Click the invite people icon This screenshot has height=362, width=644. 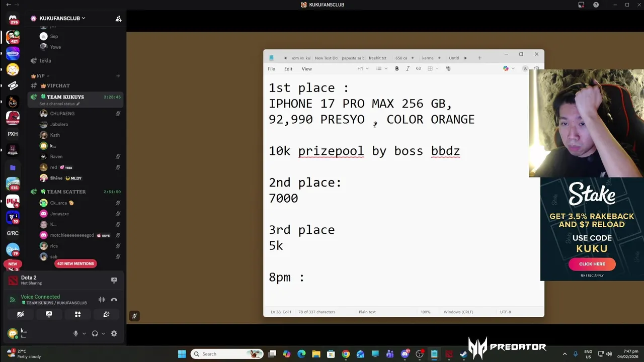tap(118, 19)
